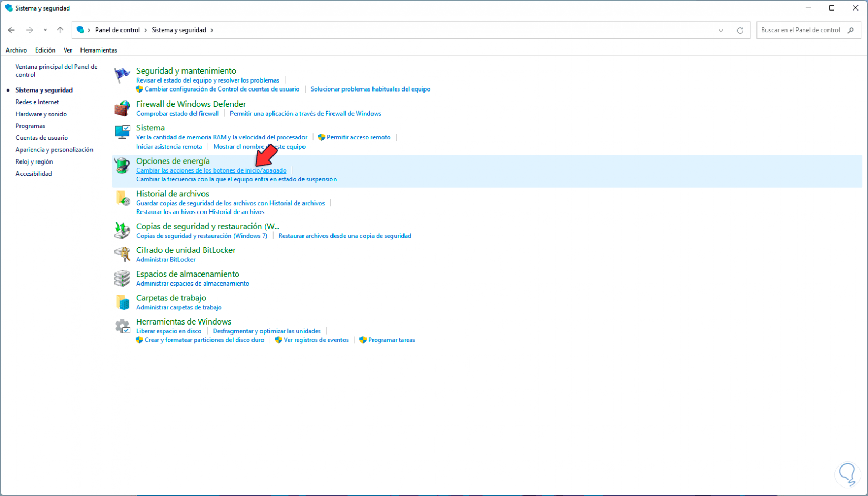
Task: Click the Espacios de almacenamiento drives icon
Action: 122,278
